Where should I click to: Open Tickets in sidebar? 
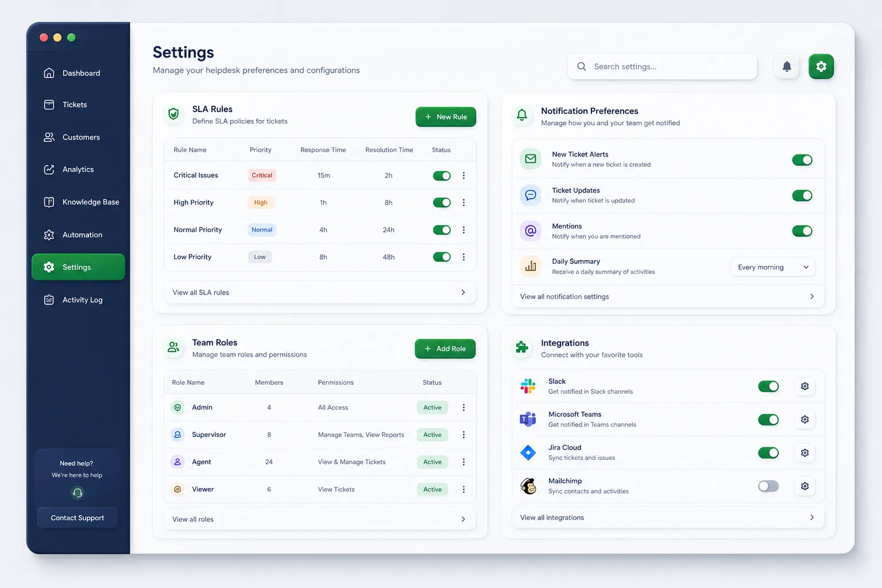[78, 105]
